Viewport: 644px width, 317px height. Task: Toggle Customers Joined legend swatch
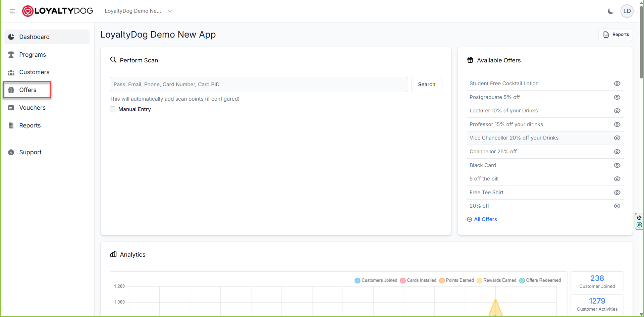(358, 280)
